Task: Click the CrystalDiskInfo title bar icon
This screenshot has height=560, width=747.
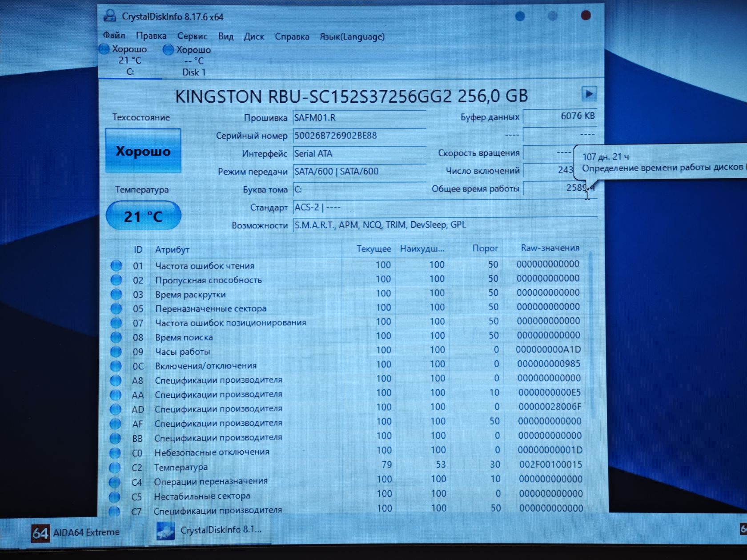Action: pyautogui.click(x=109, y=16)
